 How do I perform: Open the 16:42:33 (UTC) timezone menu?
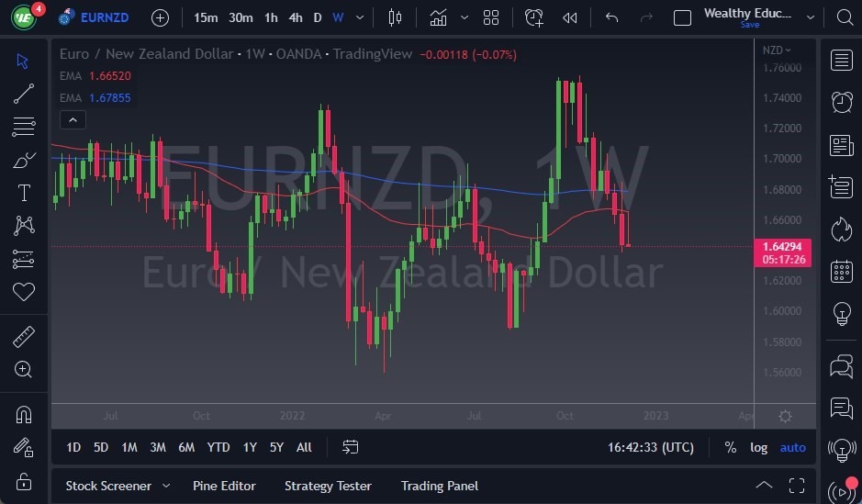tap(650, 447)
